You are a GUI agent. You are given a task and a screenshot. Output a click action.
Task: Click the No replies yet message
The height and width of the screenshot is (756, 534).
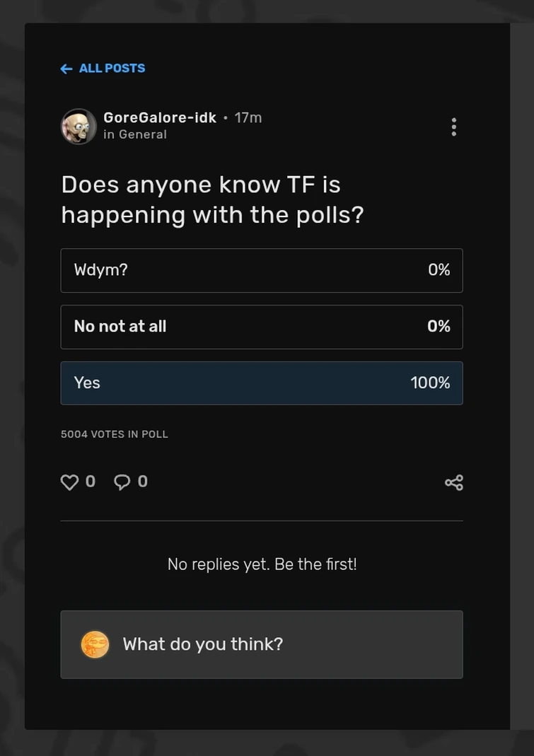[x=262, y=562]
